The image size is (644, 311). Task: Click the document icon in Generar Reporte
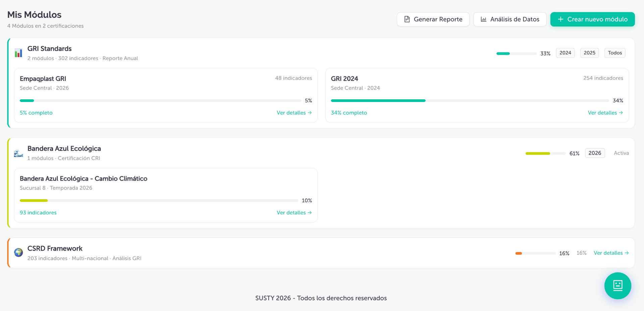407,19
